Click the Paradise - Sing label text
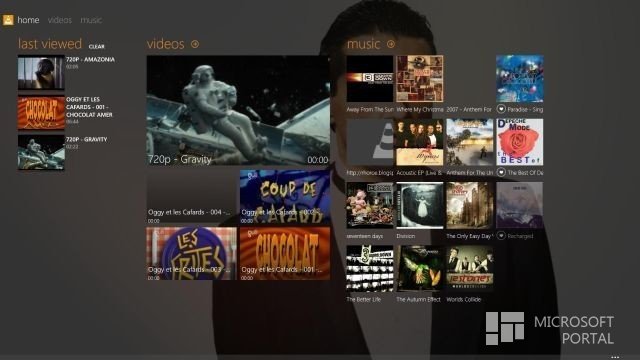Image resolution: width=640 pixels, height=360 pixels. point(525,109)
